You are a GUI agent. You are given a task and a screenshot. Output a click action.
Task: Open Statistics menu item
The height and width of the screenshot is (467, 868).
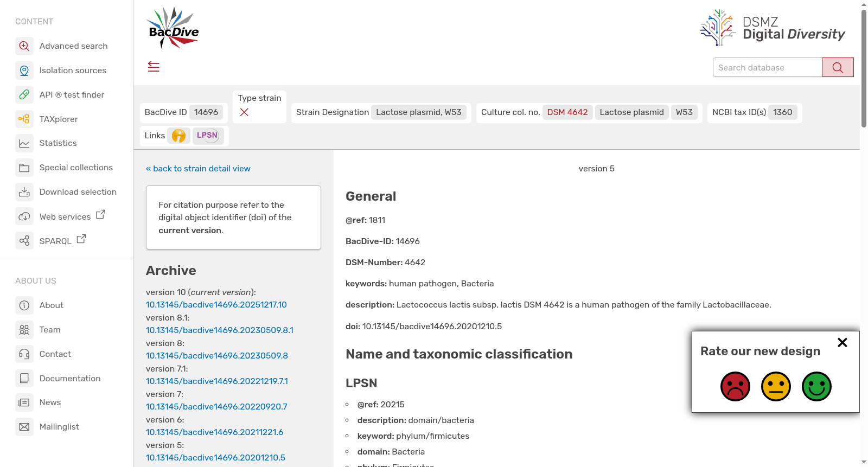click(x=58, y=143)
